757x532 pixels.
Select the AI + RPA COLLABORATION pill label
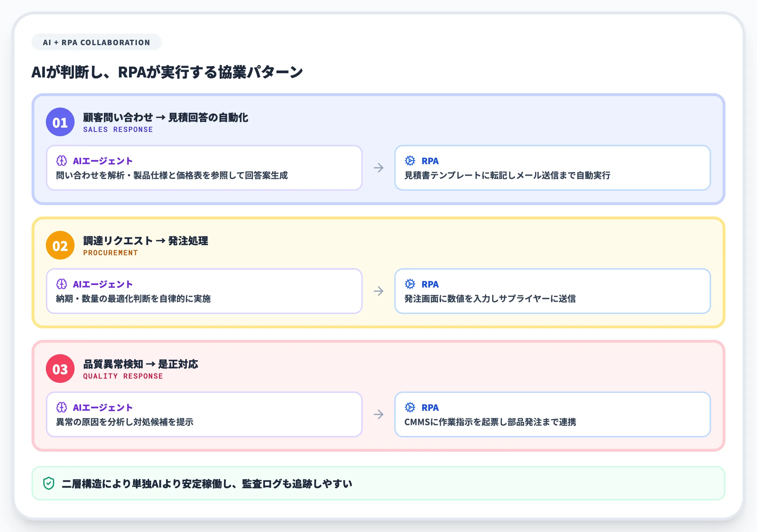click(96, 42)
